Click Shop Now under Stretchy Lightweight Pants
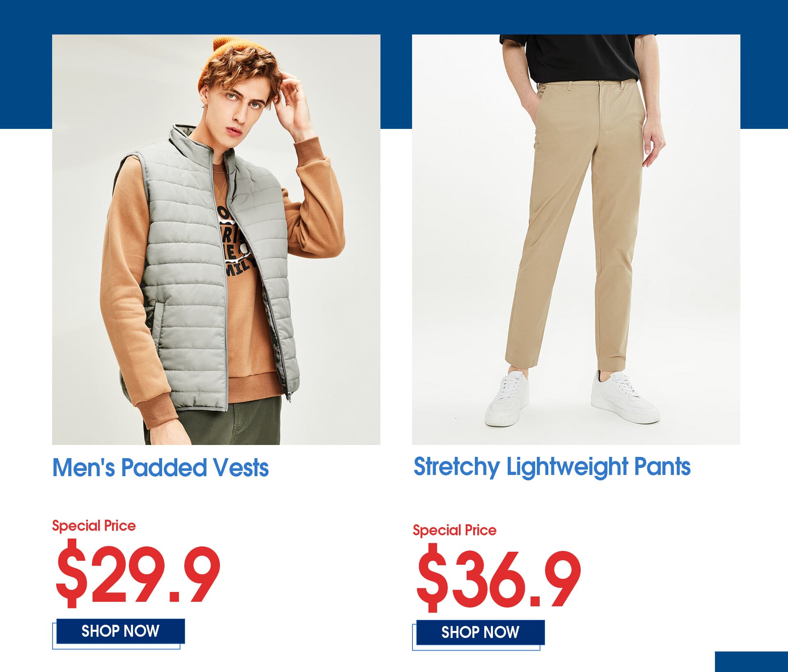This screenshot has width=788, height=672. coord(480,632)
